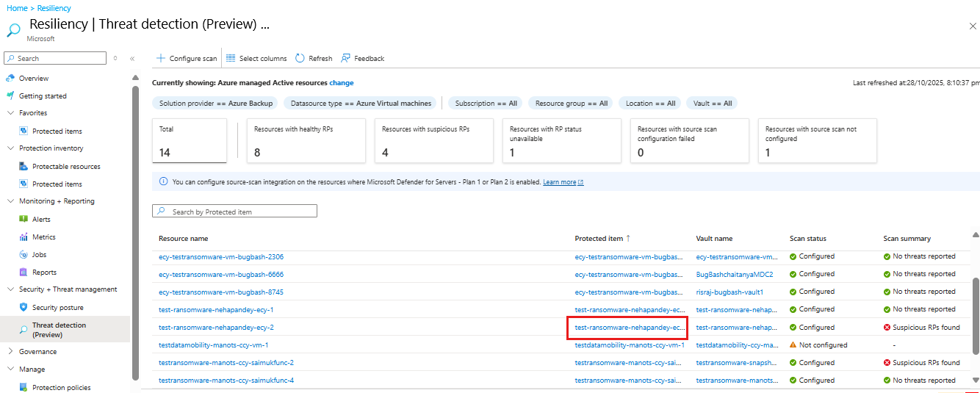The image size is (980, 393).
Task: Collapse the Protection inventory section
Action: coord(10,148)
